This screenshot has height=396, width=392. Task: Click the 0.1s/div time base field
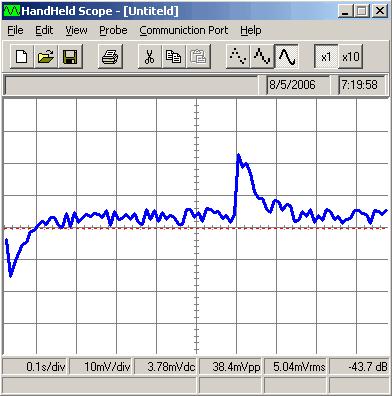[x=35, y=367]
